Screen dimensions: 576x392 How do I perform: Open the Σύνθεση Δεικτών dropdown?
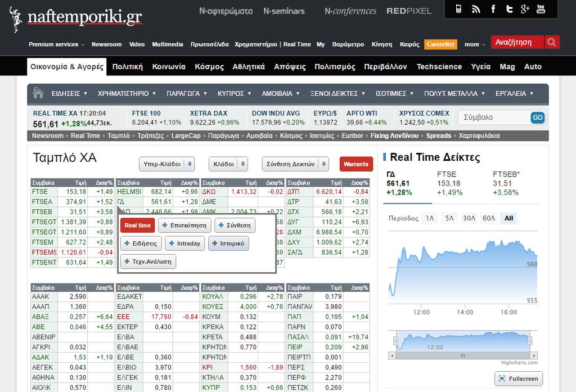pos(295,164)
